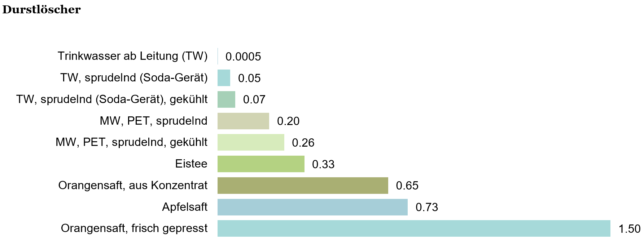Click the 0.0005 value label
Viewport: 644px width, 245px height.
point(243,57)
